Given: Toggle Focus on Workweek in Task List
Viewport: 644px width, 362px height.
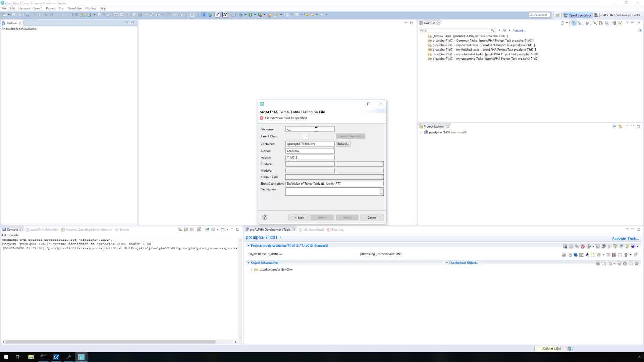Looking at the screenshot, I should 587,23.
